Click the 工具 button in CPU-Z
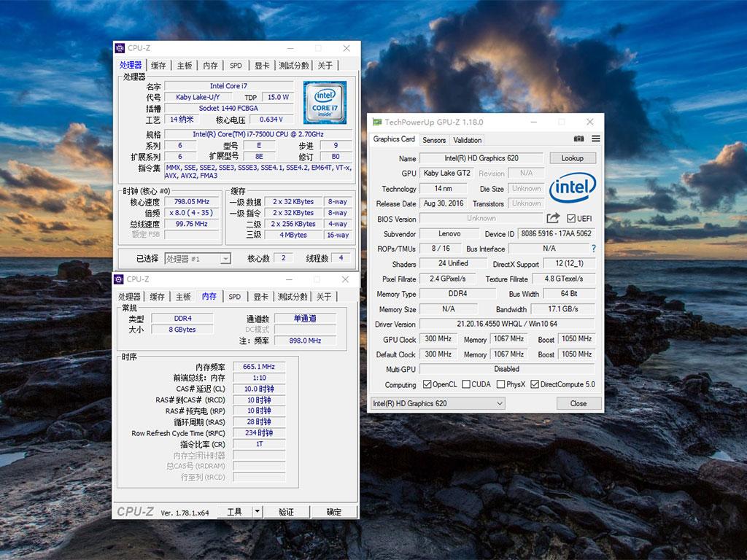Image resolution: width=747 pixels, height=560 pixels. (x=234, y=512)
